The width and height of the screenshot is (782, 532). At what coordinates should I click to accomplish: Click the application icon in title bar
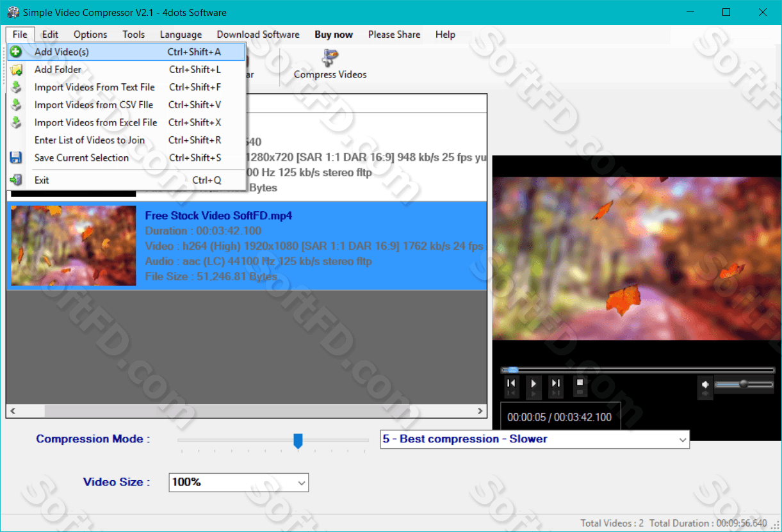coord(13,12)
